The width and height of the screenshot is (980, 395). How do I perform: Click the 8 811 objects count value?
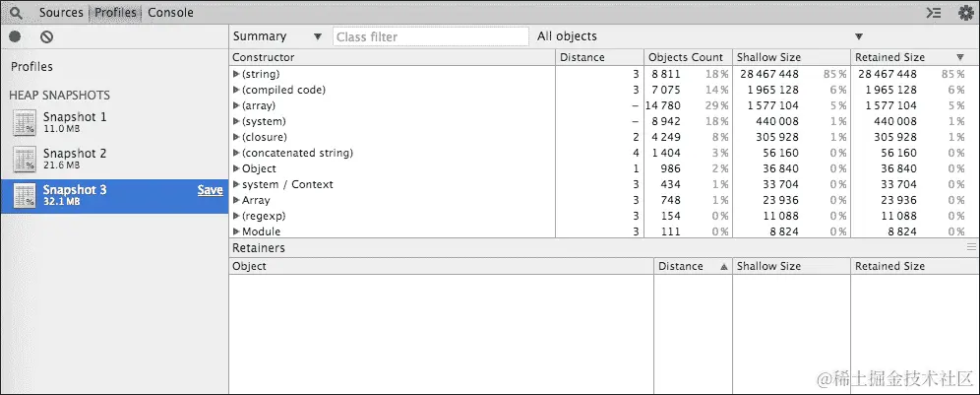pos(665,74)
